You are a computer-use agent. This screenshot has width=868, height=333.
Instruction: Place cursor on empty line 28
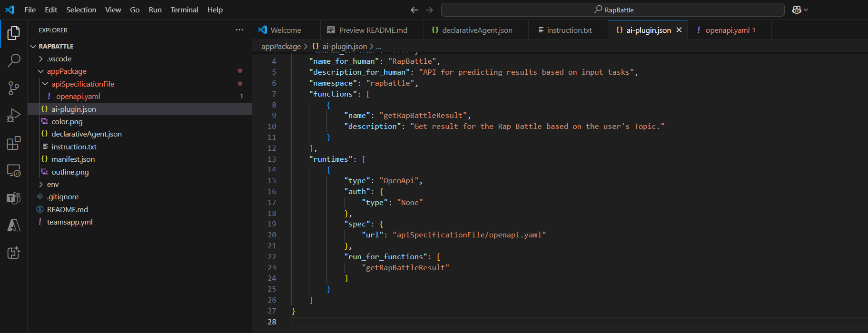point(580,322)
